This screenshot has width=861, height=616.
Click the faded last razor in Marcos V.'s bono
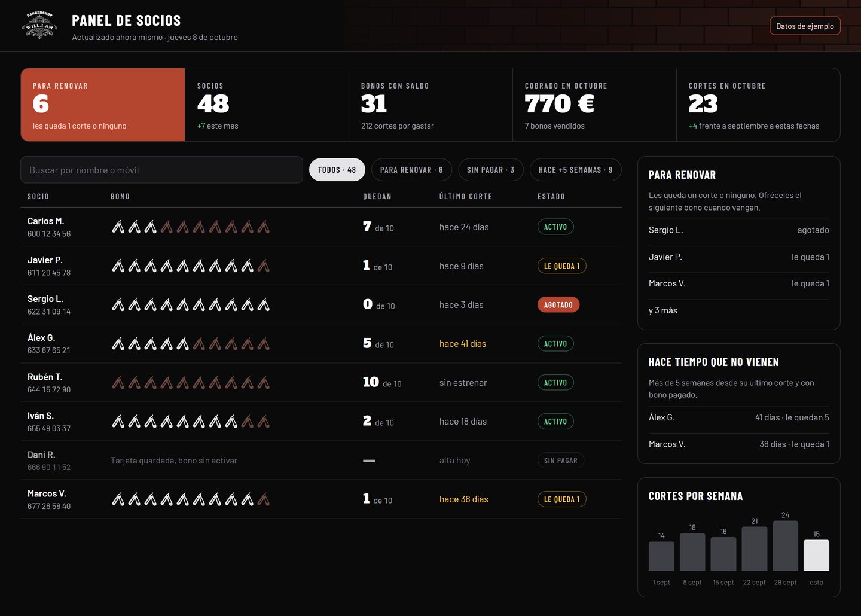(x=263, y=499)
